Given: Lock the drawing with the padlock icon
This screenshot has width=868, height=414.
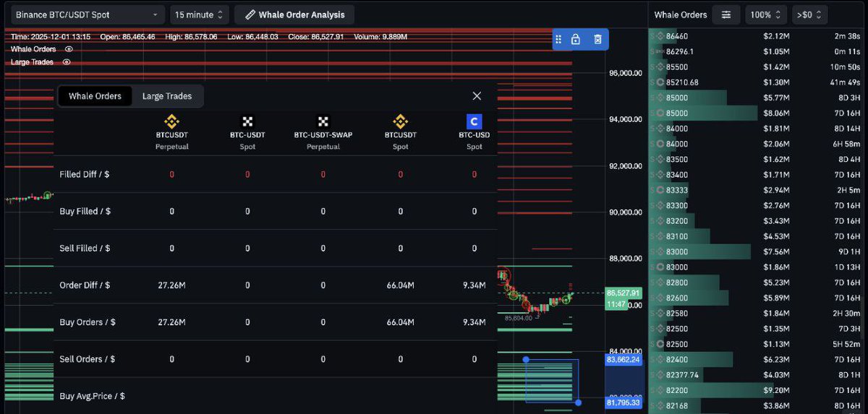Looking at the screenshot, I should [575, 39].
